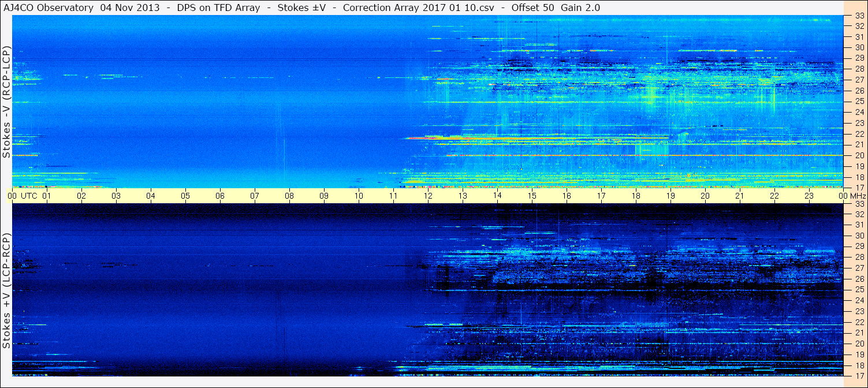The width and height of the screenshot is (868, 388).
Task: Click 29 MHz label of Stokes -V panel
Action: [x=859, y=58]
